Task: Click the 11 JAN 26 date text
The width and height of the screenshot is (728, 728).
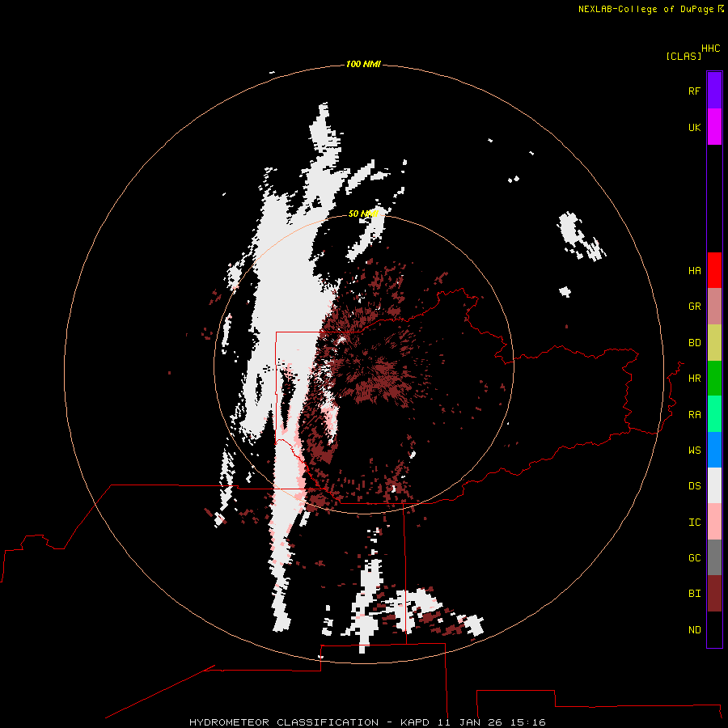Action: [471, 722]
